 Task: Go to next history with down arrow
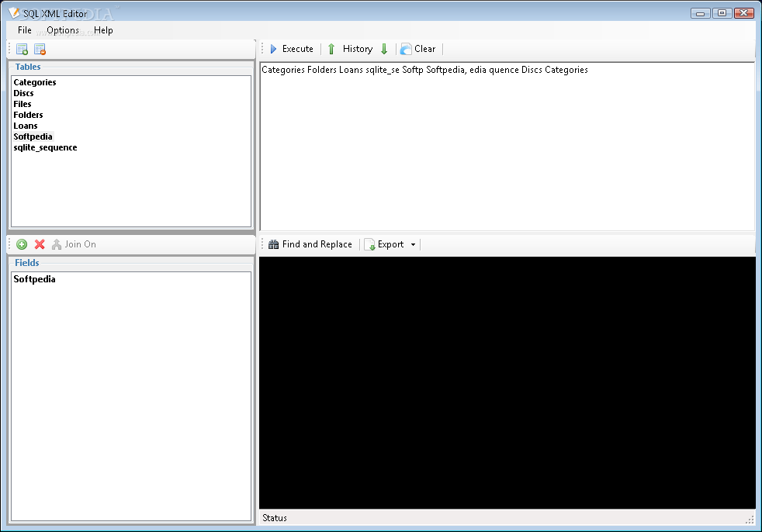[x=384, y=49]
